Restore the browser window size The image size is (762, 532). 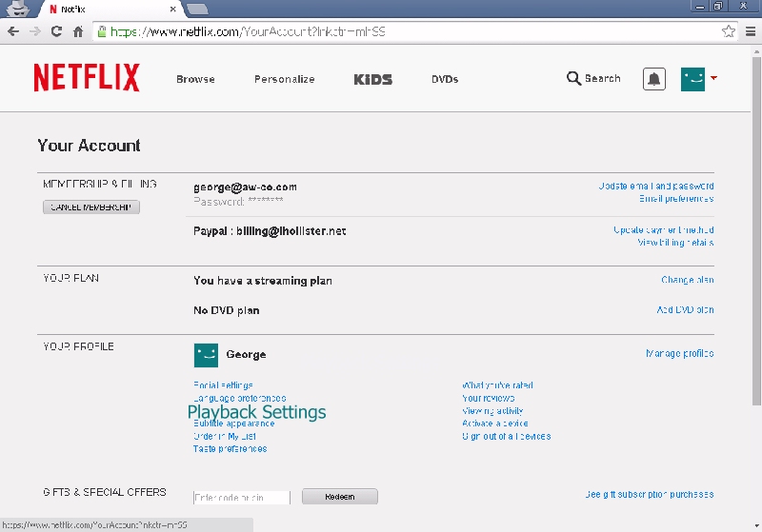pos(718,7)
